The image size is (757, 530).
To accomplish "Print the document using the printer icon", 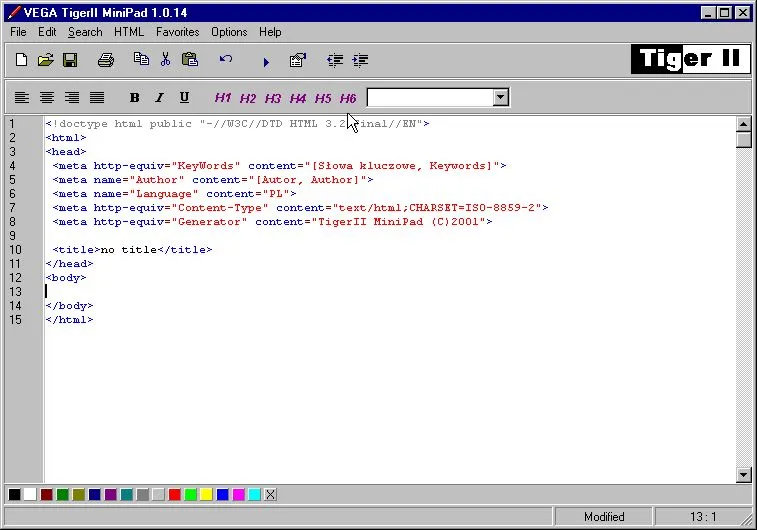I will [106, 60].
